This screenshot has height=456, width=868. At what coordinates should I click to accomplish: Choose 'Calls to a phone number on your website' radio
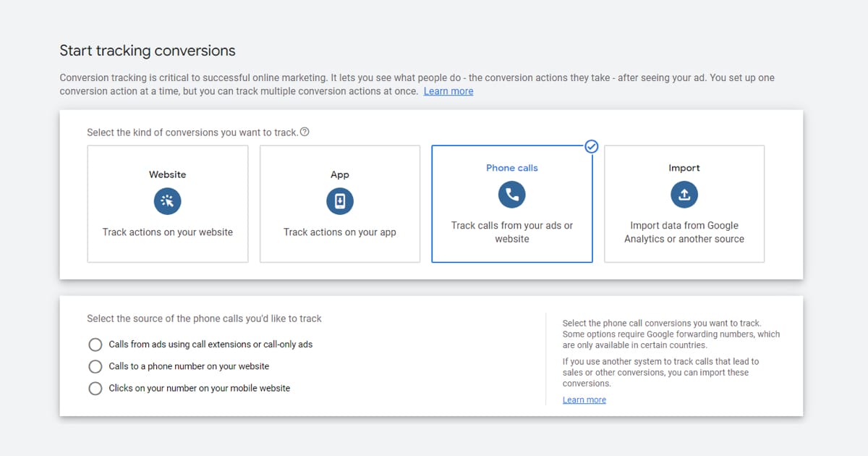pos(95,366)
